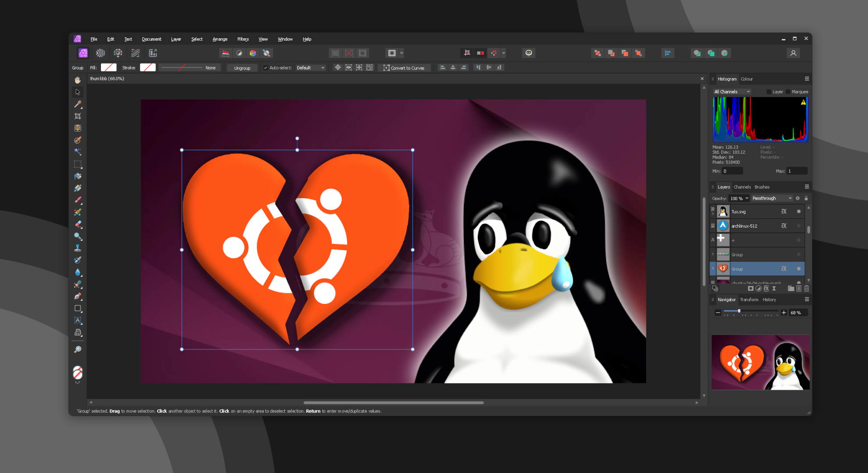Click Convert to Curves button
This screenshot has width=868, height=473.
point(404,68)
